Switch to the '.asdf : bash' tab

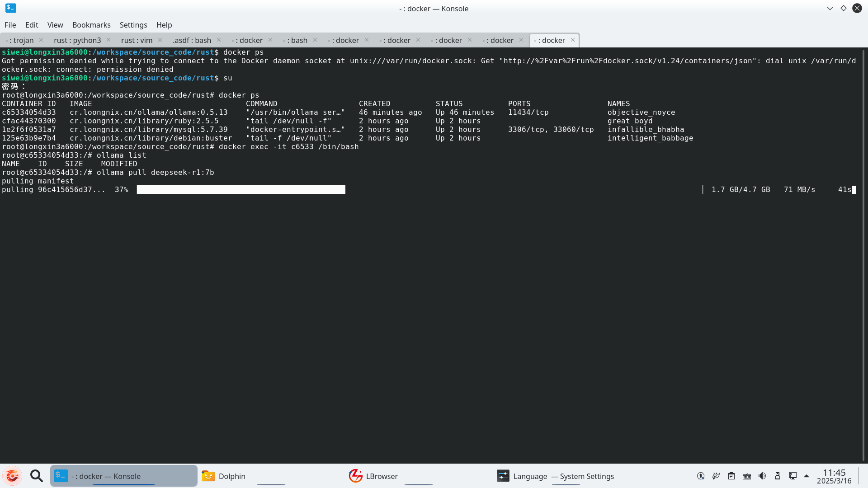tap(192, 40)
